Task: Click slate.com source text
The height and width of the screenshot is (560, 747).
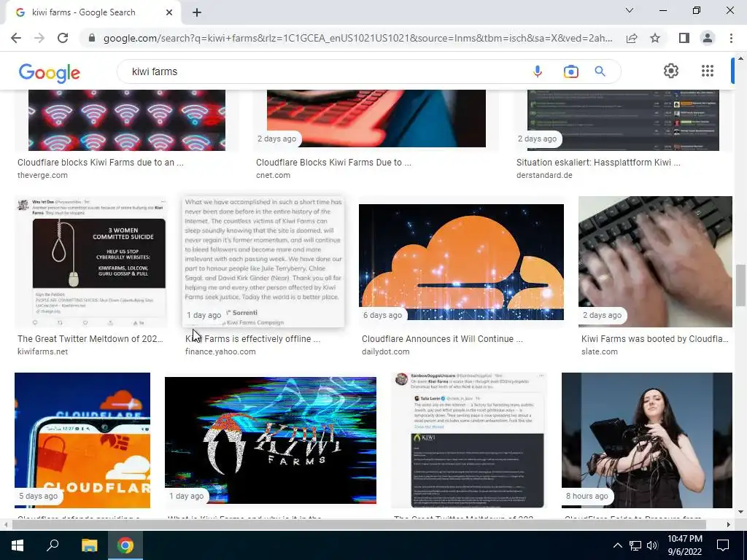Action: coord(600,352)
